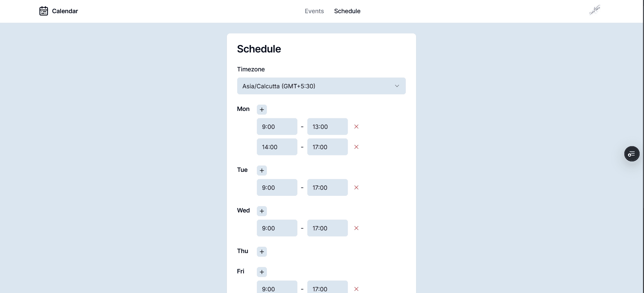
Task: Open the user profile avatar
Action: click(595, 10)
